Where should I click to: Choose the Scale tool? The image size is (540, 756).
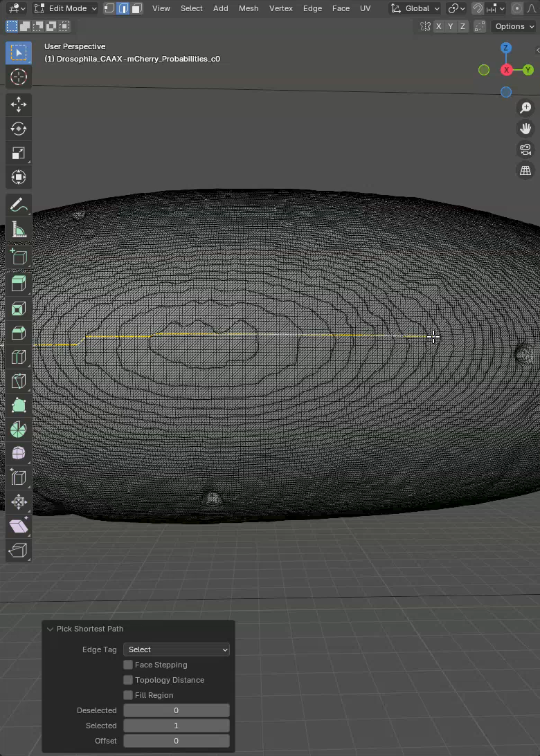coord(19,153)
